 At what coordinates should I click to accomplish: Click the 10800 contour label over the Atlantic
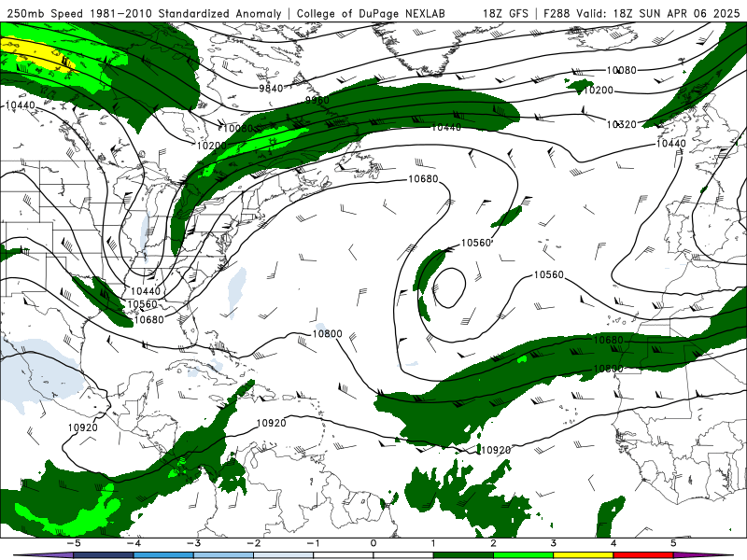pos(327,334)
